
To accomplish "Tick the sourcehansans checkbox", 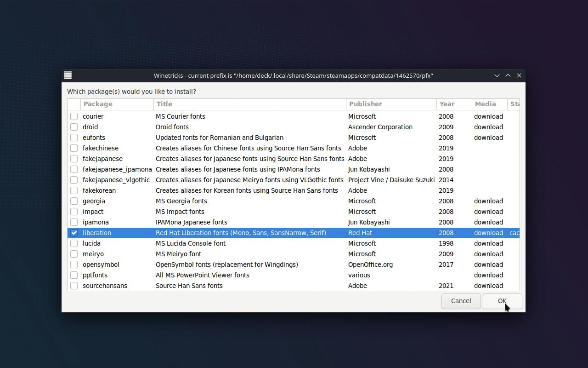I will click(74, 286).
